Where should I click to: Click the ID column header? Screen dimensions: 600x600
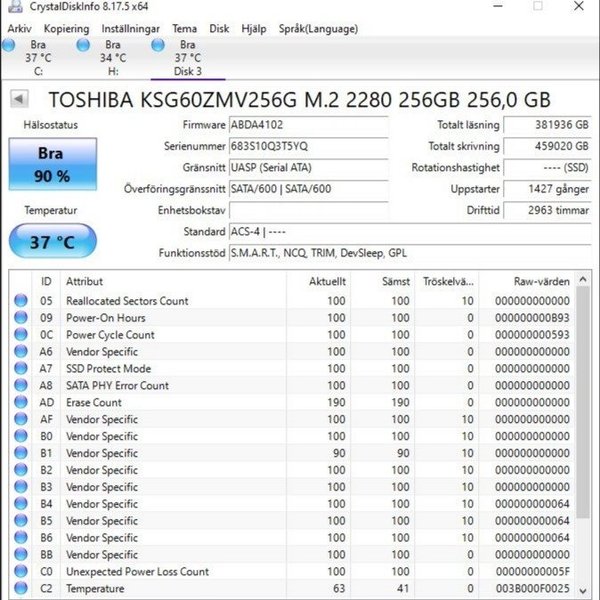pos(46,282)
